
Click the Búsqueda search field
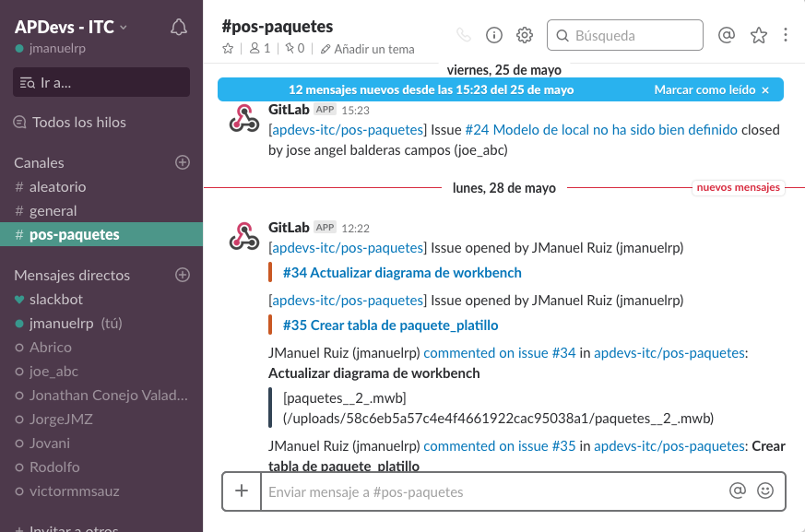[625, 35]
